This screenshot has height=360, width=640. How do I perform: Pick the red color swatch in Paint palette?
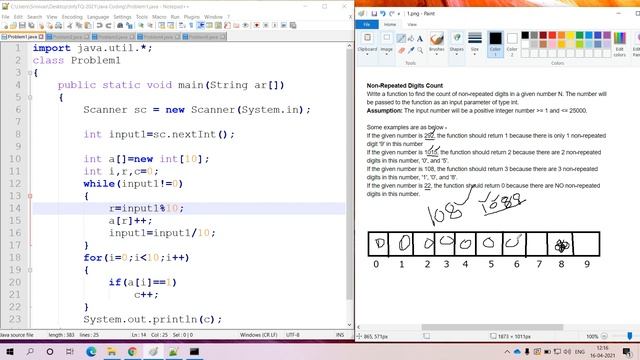tap(552, 35)
